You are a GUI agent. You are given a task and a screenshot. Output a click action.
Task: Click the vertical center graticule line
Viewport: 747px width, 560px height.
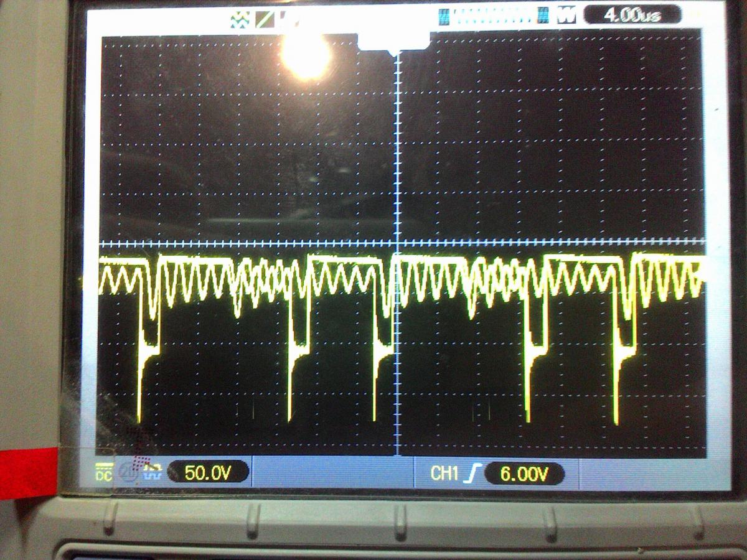point(397,156)
